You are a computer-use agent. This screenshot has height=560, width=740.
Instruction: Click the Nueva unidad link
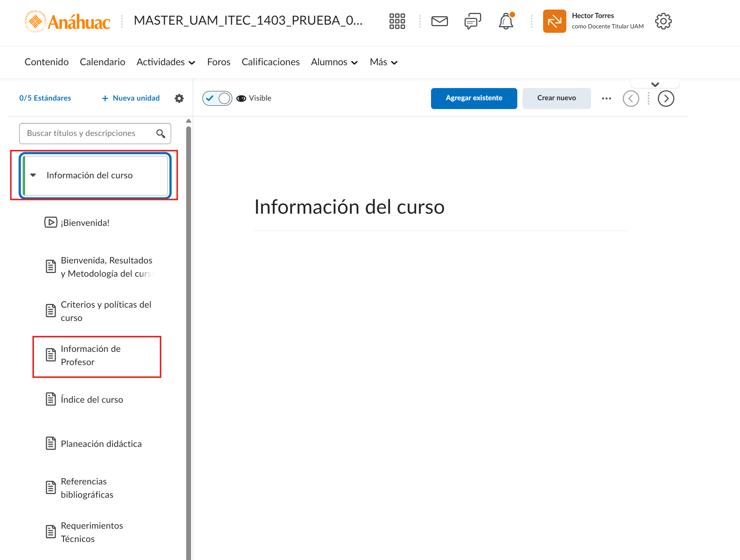click(x=131, y=98)
